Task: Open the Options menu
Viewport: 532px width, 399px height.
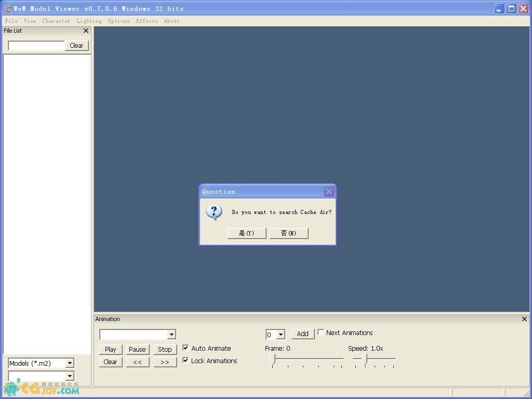Action: pyautogui.click(x=119, y=21)
